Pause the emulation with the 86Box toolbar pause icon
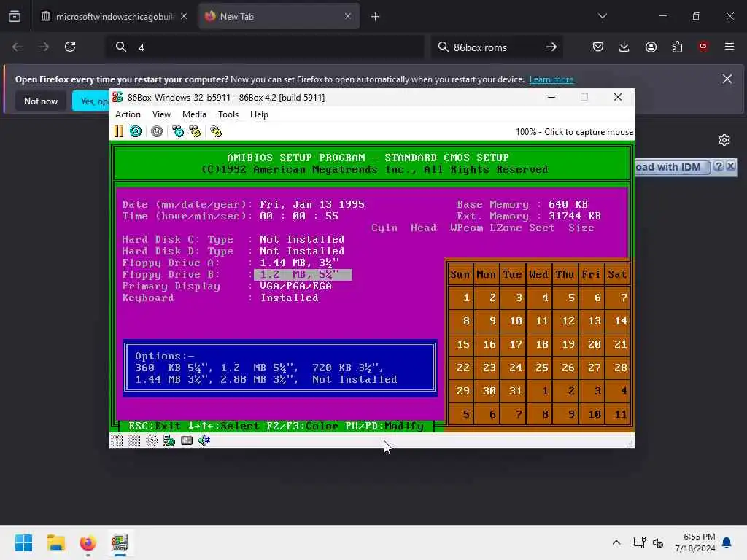Viewport: 747px width, 560px height. click(119, 131)
